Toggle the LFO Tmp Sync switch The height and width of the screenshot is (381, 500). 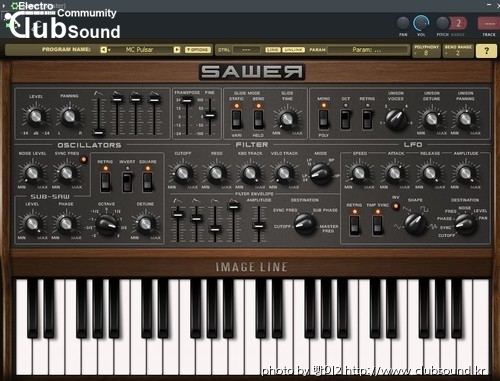tap(377, 225)
